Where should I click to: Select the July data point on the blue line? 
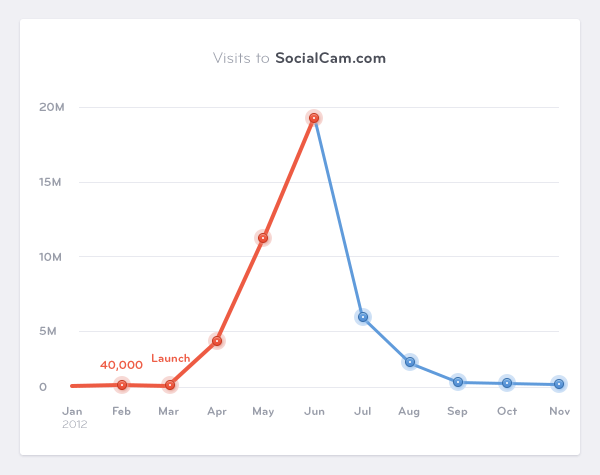pos(363,317)
